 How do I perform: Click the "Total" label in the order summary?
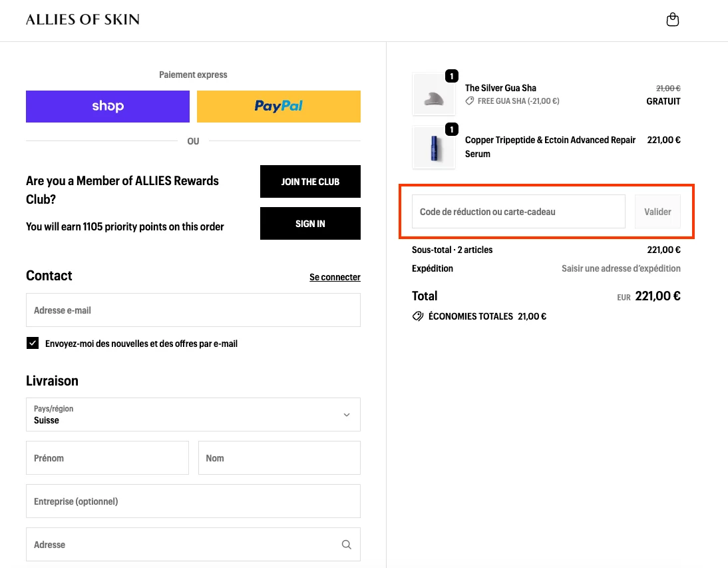(425, 296)
